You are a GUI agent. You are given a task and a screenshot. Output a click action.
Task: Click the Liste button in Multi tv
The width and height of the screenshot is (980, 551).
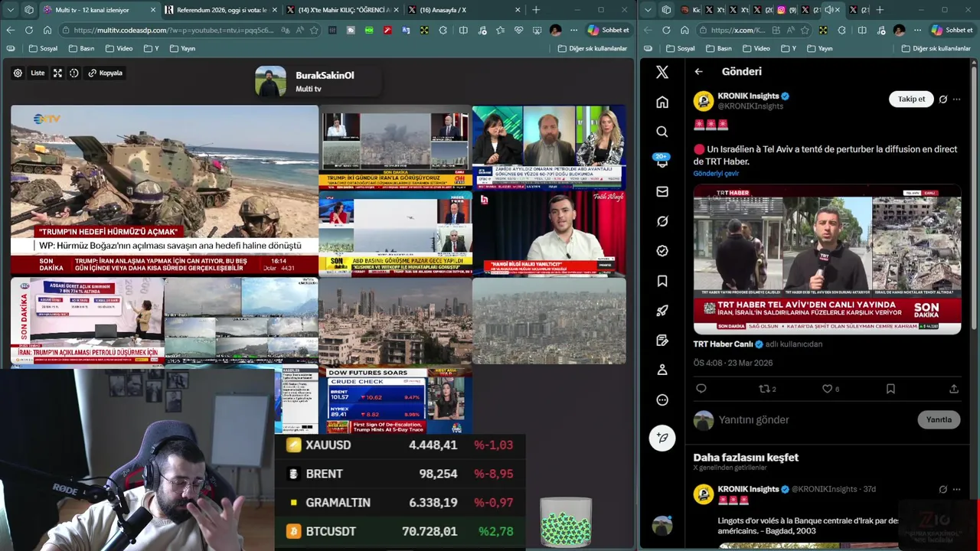coord(38,73)
